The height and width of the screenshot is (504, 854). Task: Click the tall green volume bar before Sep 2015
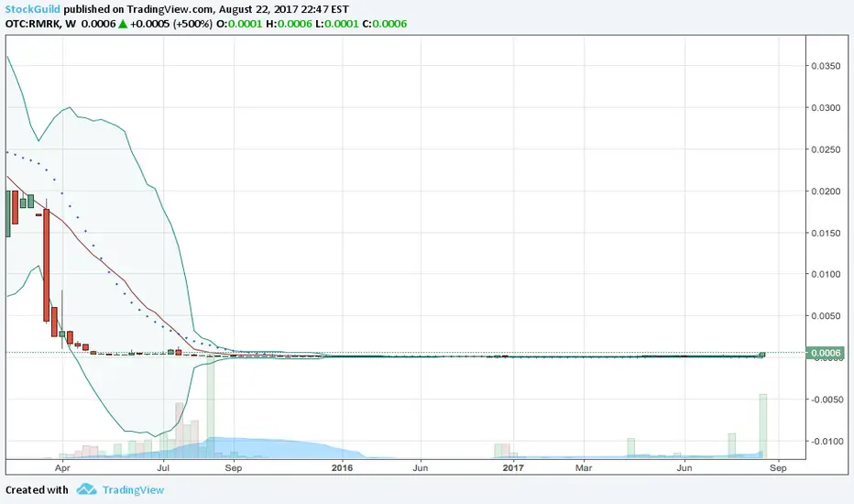(x=210, y=409)
